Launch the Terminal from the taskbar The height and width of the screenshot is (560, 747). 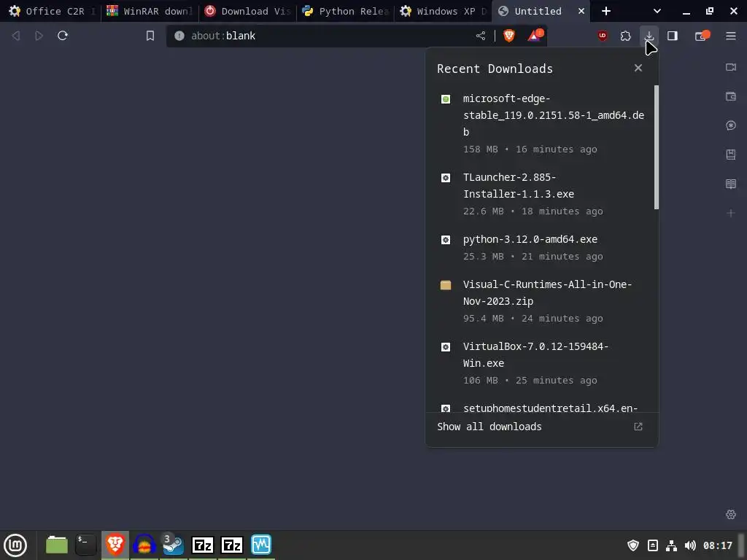click(86, 545)
